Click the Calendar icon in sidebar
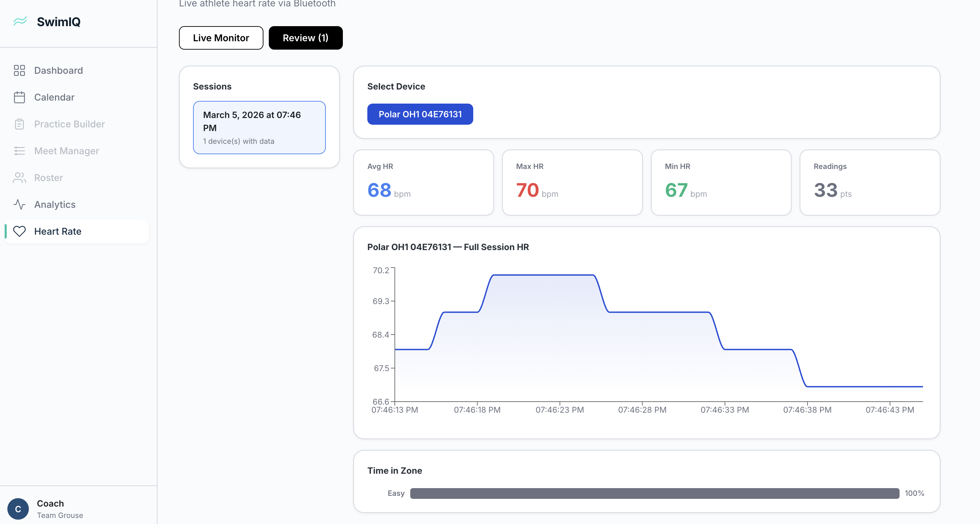 point(19,98)
